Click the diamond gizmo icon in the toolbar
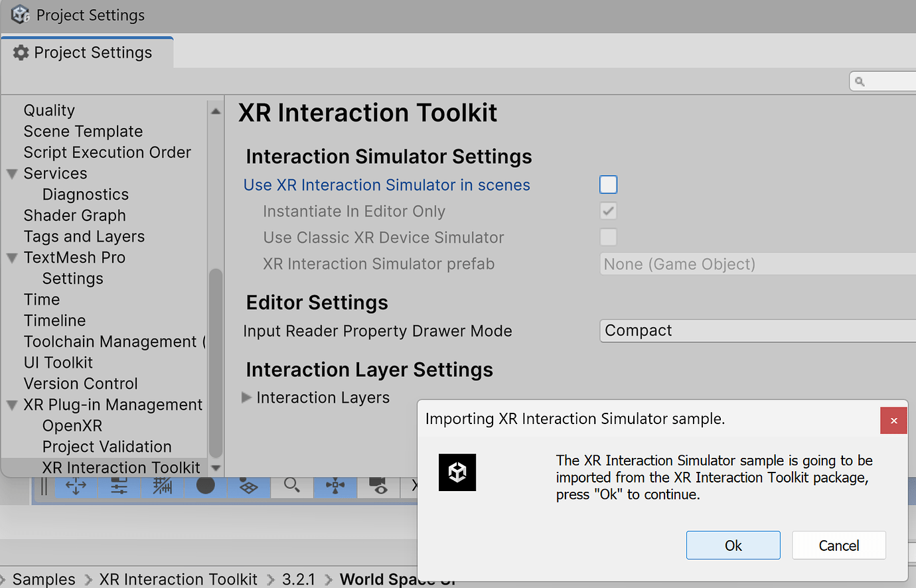This screenshot has width=916, height=588. tap(248, 486)
